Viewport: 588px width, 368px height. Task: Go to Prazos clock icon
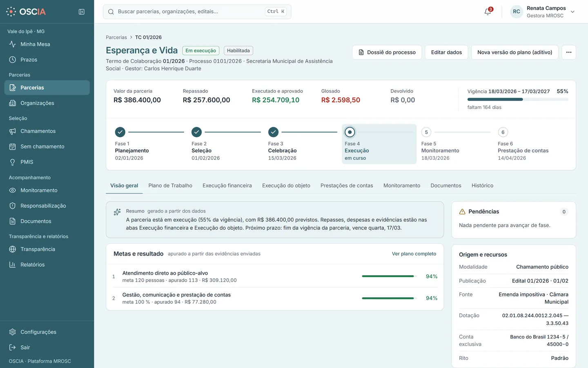(x=13, y=60)
